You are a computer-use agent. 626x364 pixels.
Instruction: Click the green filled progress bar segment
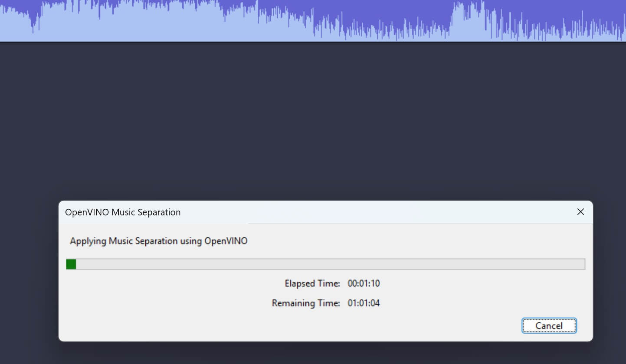pyautogui.click(x=71, y=264)
